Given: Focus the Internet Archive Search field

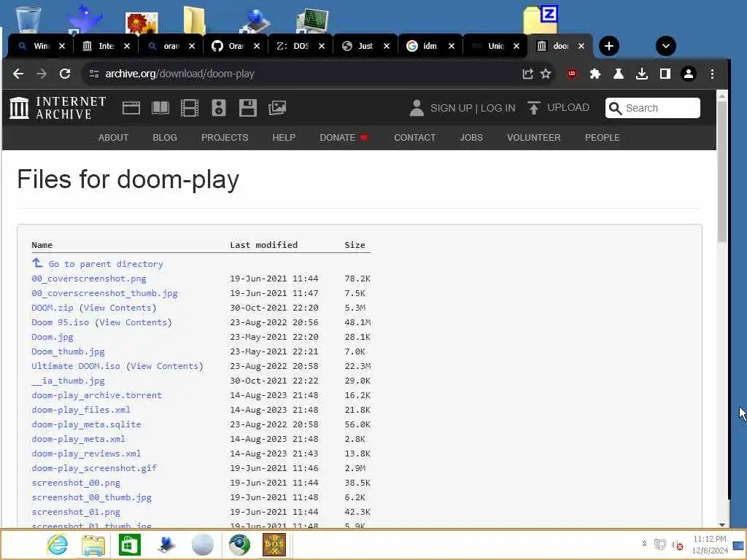Looking at the screenshot, I should coord(653,108).
